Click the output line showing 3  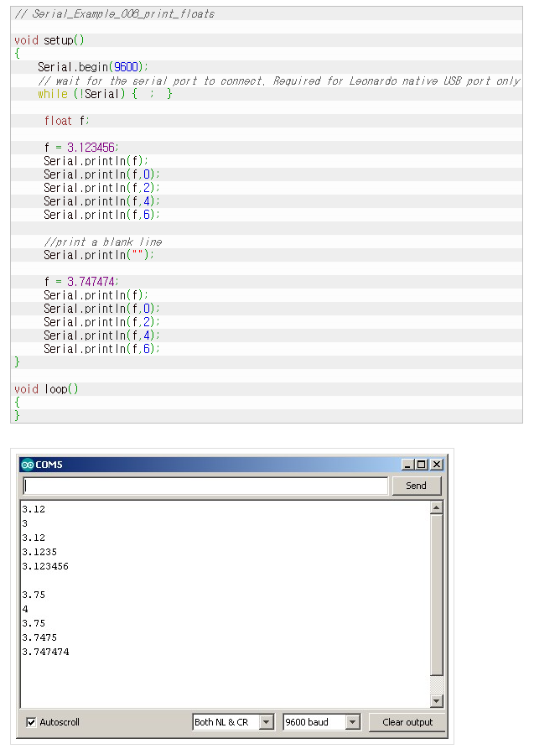(25, 523)
